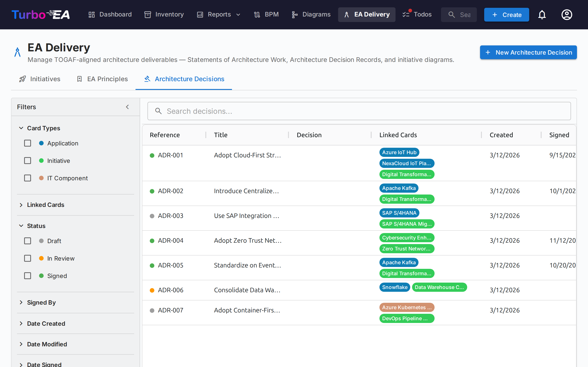This screenshot has height=367, width=588.
Task: Collapse the Filters panel with the left chevron
Action: tap(127, 107)
